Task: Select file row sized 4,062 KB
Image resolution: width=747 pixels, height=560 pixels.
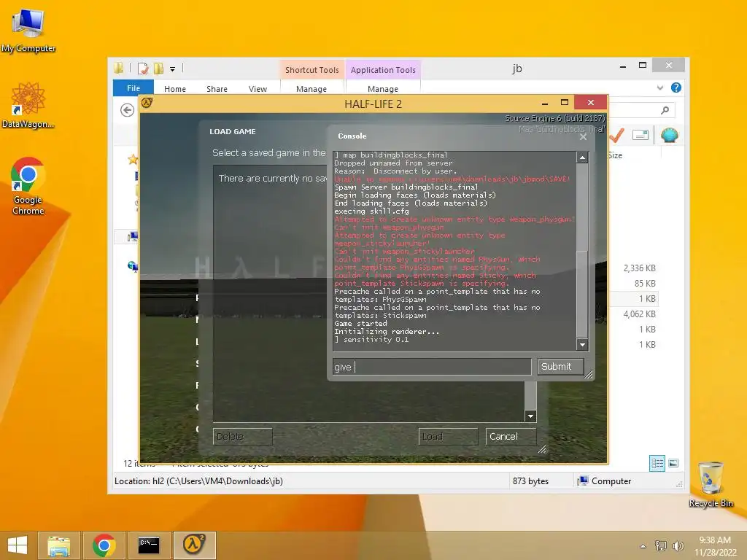Action: [639, 314]
